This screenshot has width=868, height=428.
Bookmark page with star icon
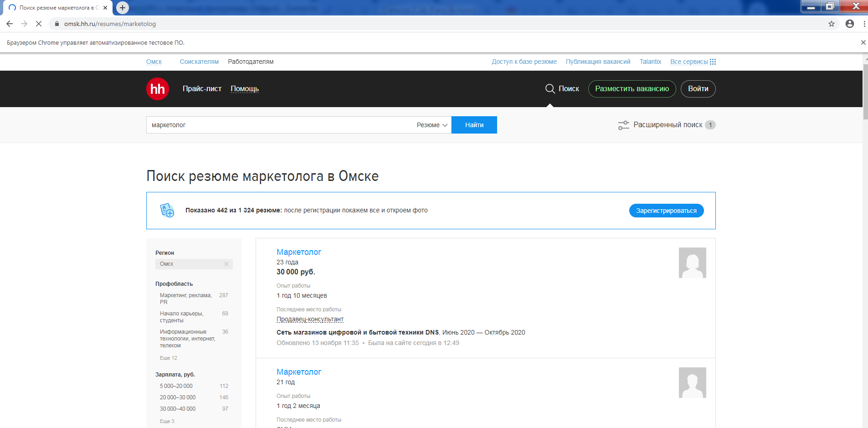tap(832, 24)
